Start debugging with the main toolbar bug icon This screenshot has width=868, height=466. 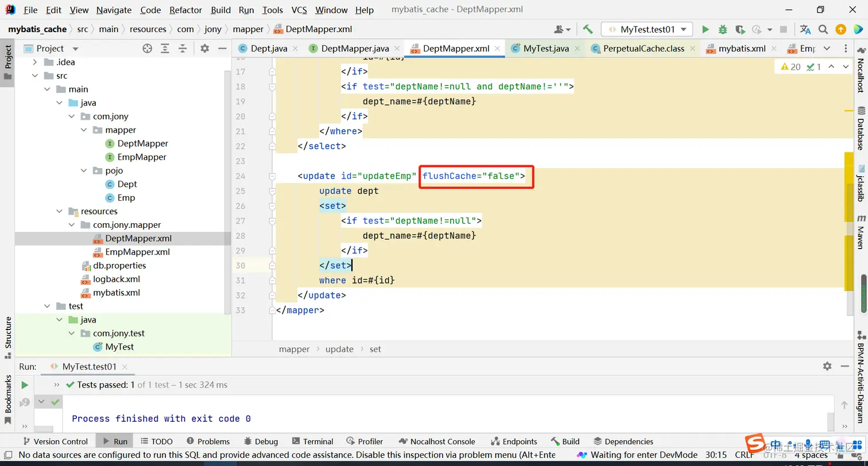pos(723,29)
